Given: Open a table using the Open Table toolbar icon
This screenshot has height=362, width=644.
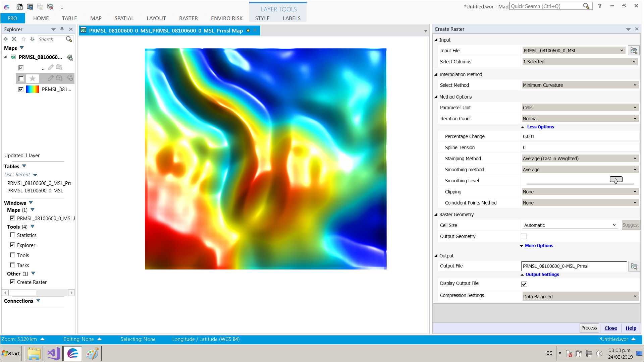Looking at the screenshot, I should pos(19,6).
